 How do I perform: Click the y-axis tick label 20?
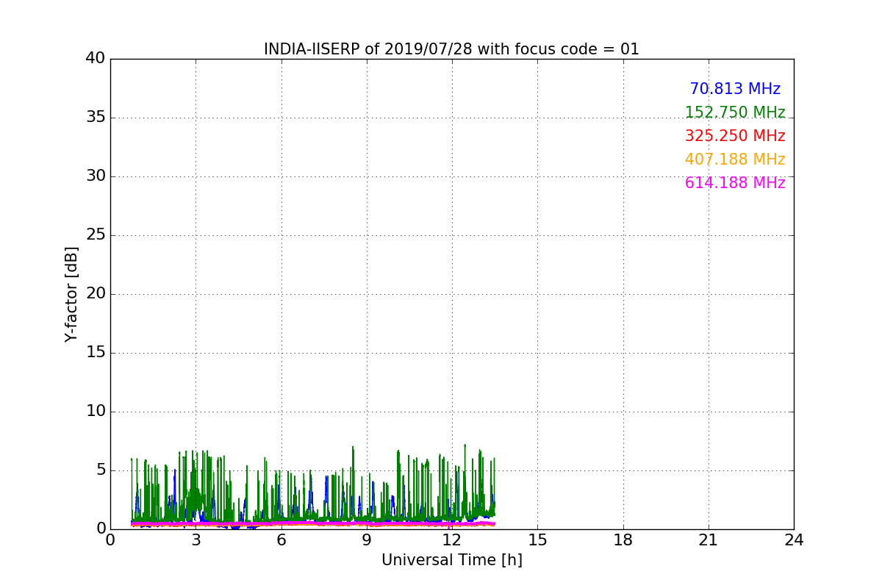[95, 294]
